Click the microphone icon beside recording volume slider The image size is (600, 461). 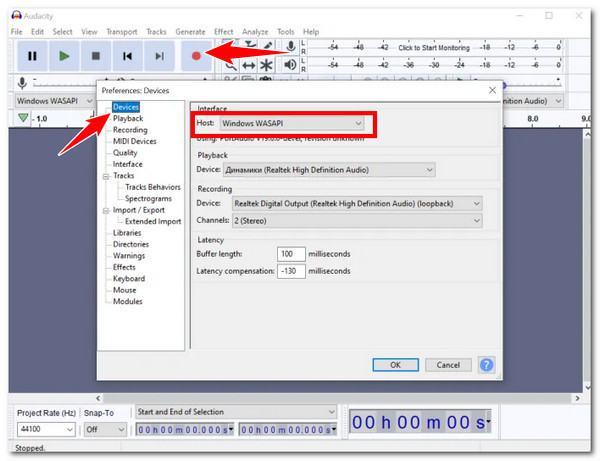click(22, 83)
